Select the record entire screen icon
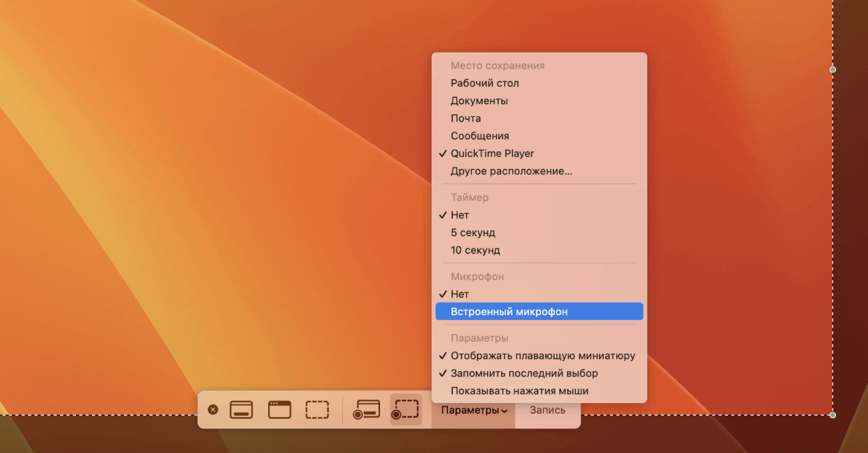The height and width of the screenshot is (453, 868). (x=367, y=410)
